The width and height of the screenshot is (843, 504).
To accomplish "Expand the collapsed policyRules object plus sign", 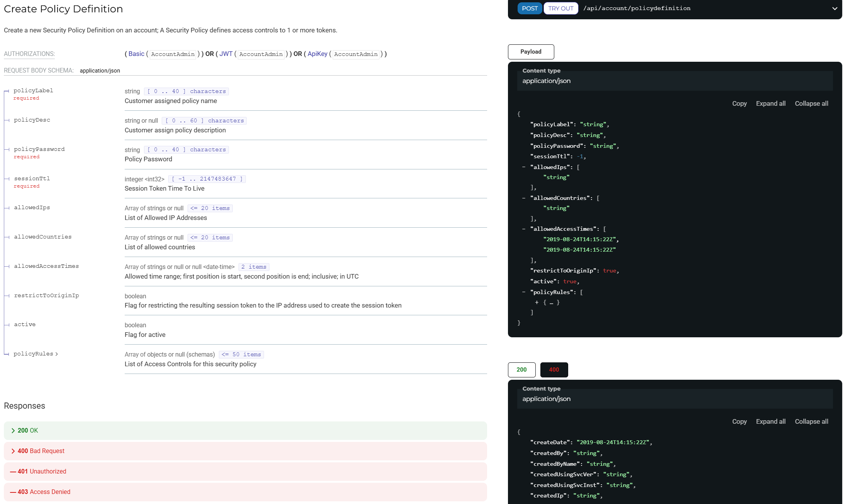I will [x=537, y=303].
